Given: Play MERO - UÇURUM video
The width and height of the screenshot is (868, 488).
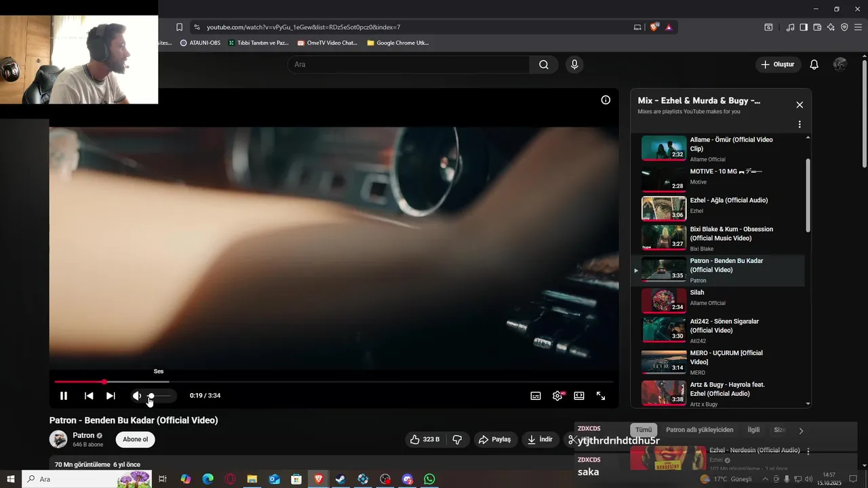Looking at the screenshot, I should coord(719,362).
